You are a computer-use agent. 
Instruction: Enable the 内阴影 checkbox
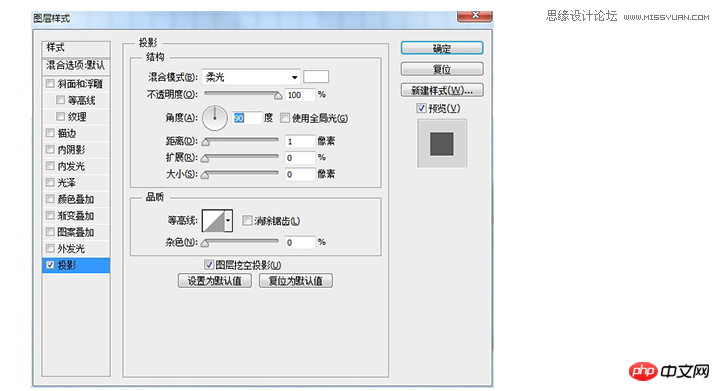50,150
